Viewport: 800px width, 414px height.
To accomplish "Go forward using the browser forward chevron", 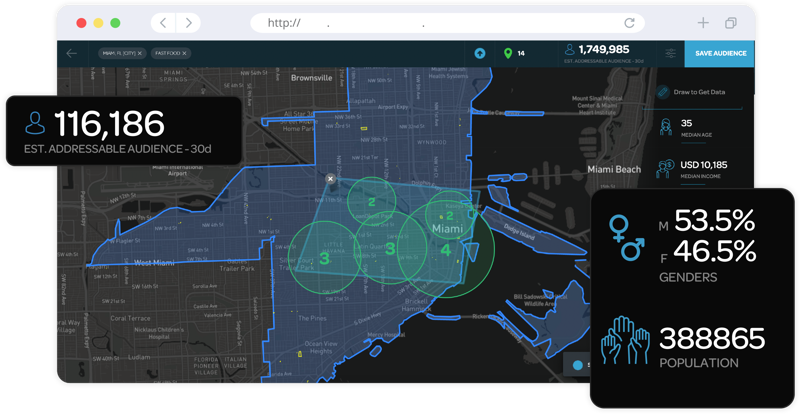I will click(187, 23).
